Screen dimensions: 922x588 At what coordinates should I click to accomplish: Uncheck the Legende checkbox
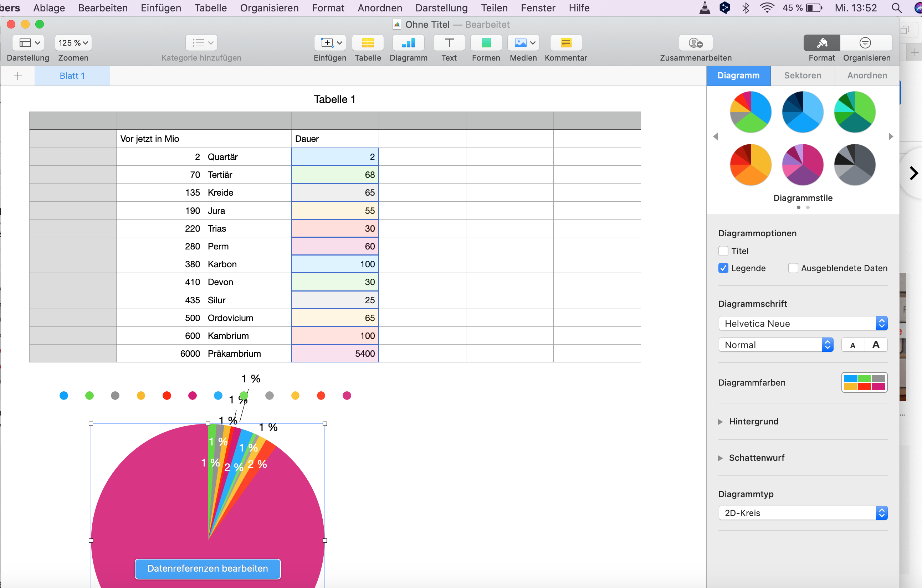click(x=723, y=268)
